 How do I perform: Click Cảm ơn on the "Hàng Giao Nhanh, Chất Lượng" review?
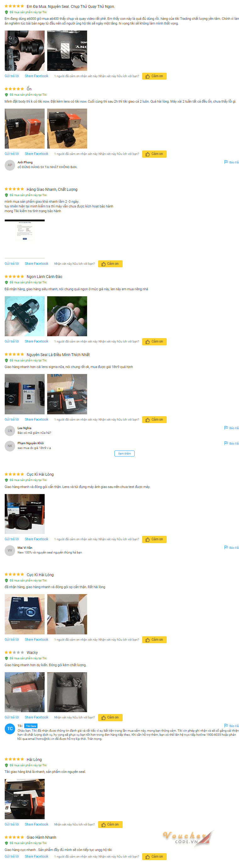tap(110, 264)
